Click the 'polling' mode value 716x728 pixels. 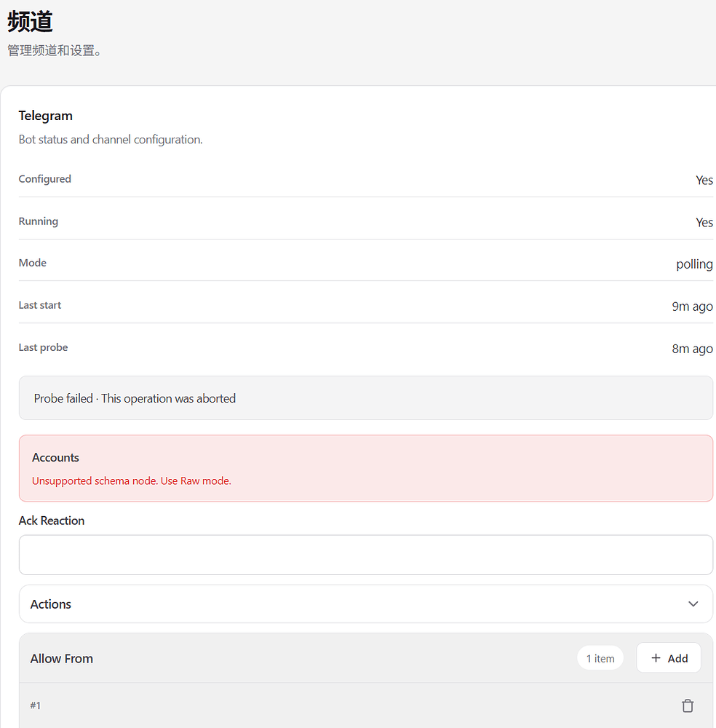pyautogui.click(x=694, y=264)
